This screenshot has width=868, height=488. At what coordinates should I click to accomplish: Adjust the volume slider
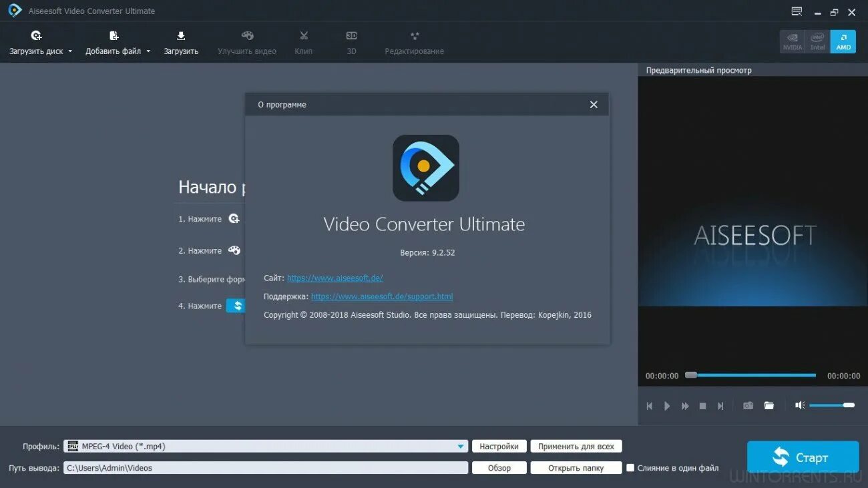click(832, 405)
